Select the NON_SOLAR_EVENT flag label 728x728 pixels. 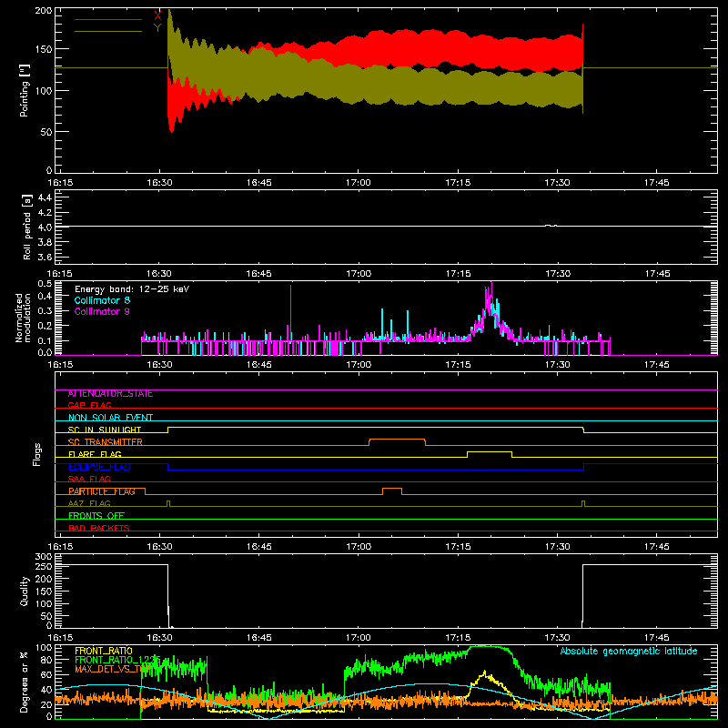pyautogui.click(x=110, y=418)
